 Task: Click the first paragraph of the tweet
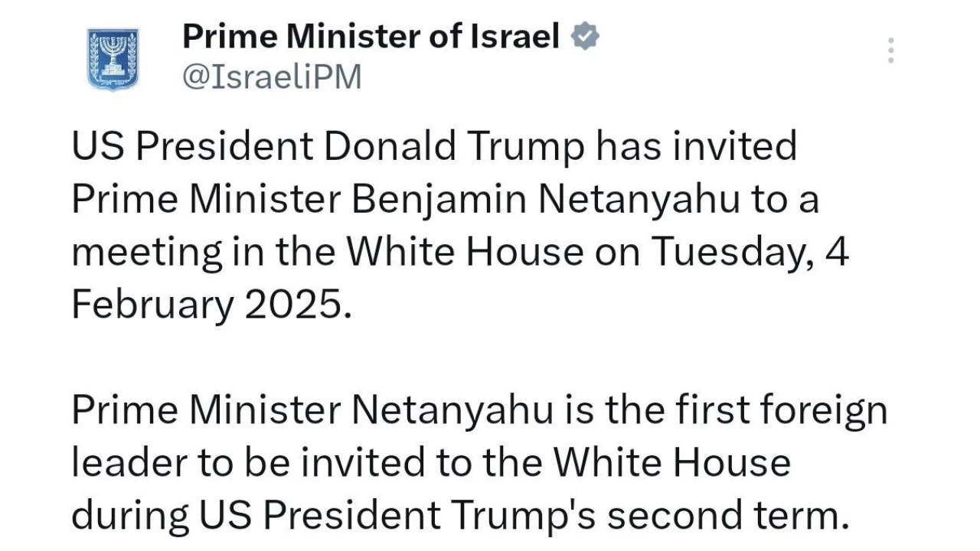pos(460,226)
